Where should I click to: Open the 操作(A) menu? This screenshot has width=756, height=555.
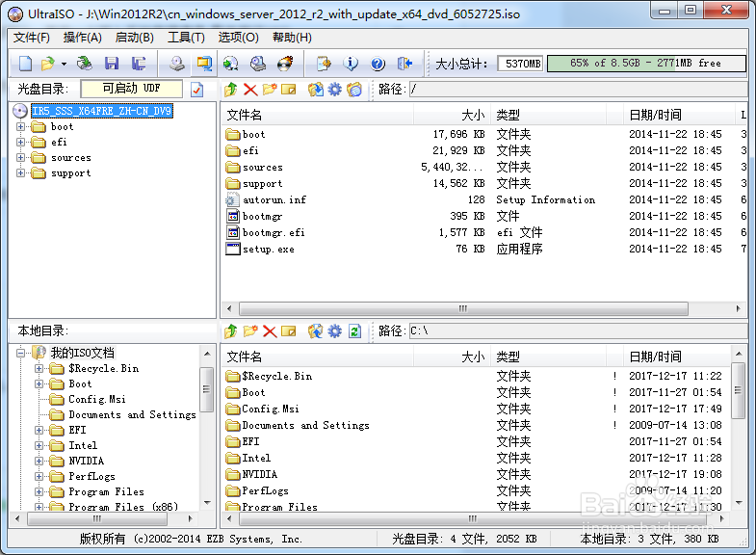click(x=83, y=38)
